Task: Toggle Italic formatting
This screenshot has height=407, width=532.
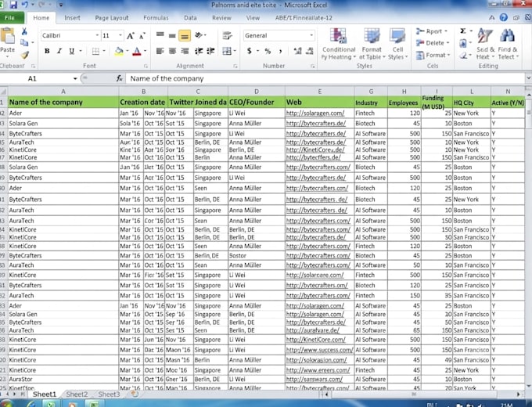Action: click(x=59, y=51)
